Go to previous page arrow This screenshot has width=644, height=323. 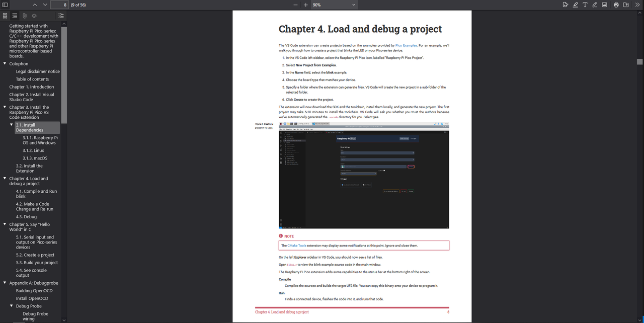35,5
